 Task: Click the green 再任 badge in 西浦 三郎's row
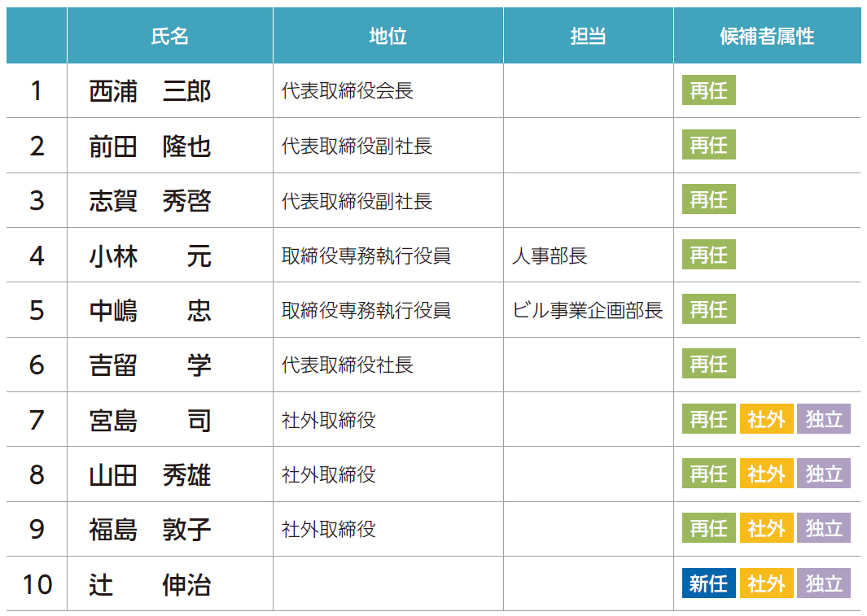708,90
